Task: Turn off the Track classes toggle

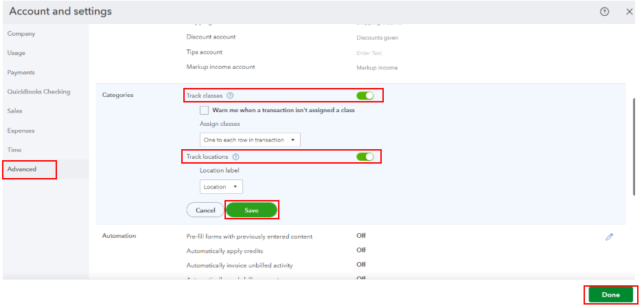Action: point(365,96)
